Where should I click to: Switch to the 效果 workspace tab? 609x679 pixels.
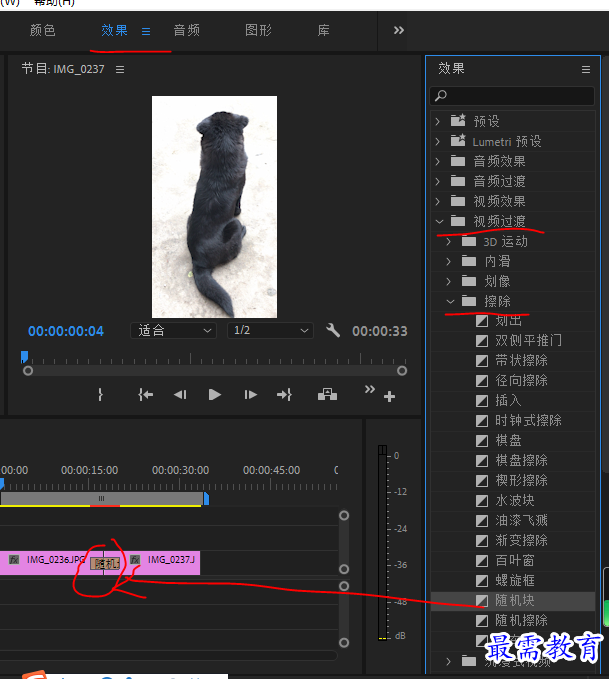pos(114,30)
